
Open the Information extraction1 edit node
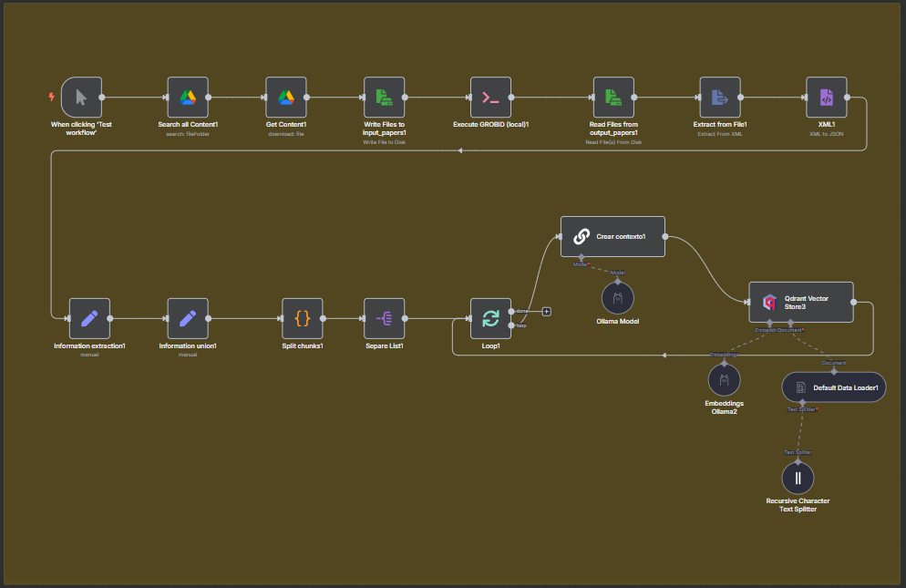coord(89,318)
